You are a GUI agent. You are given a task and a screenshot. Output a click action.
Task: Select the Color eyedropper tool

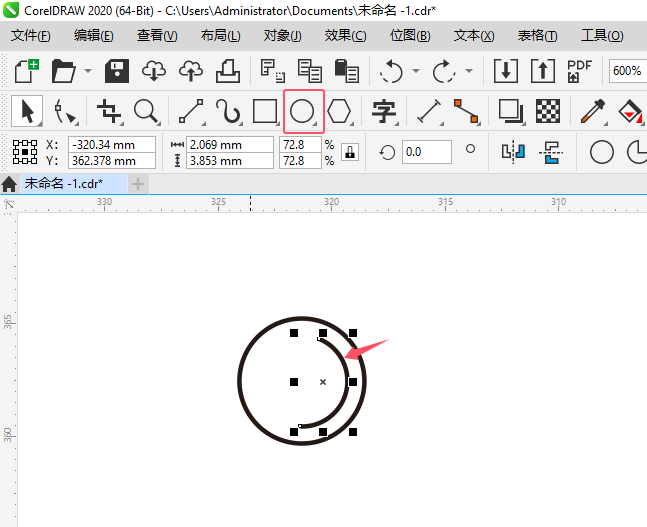coord(593,111)
